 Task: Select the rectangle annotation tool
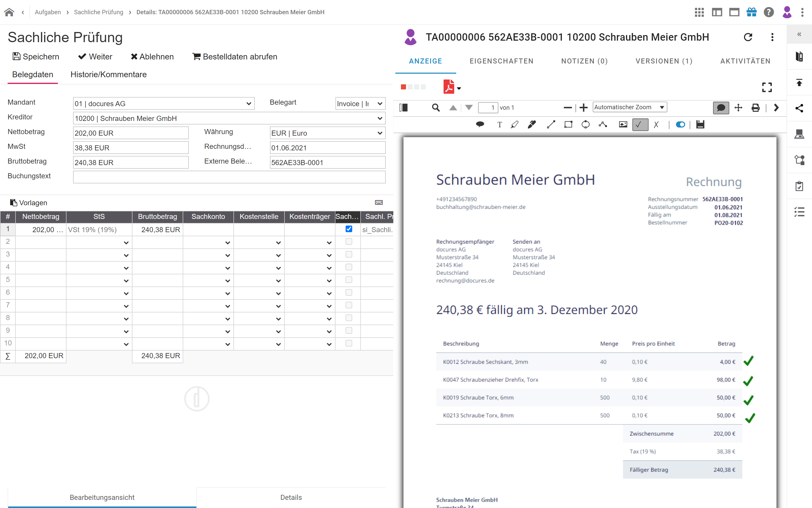click(x=568, y=125)
